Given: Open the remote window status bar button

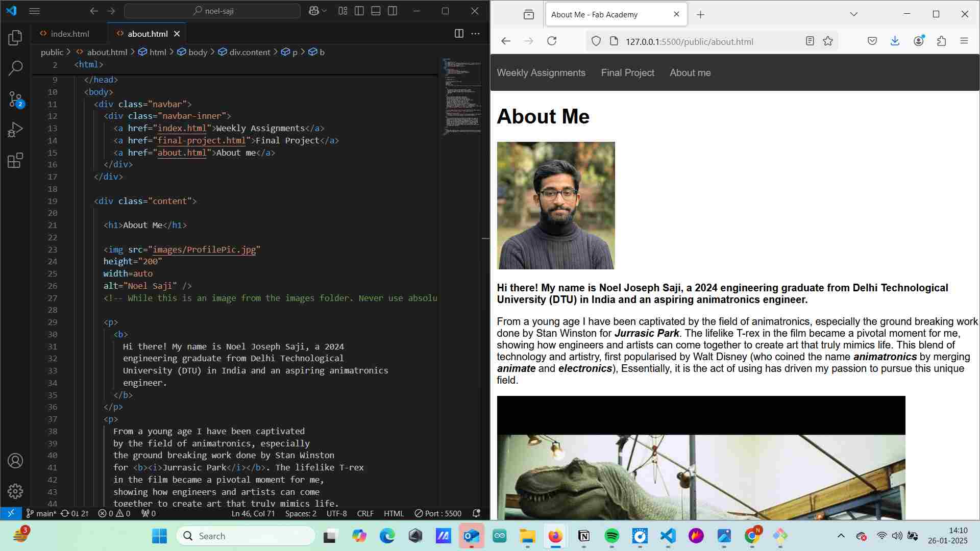Looking at the screenshot, I should click(x=11, y=514).
